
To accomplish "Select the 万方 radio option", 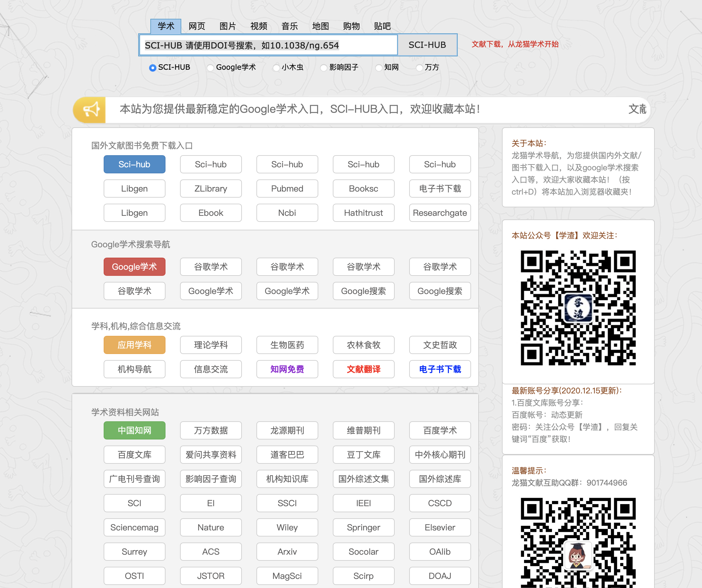I will [x=419, y=68].
